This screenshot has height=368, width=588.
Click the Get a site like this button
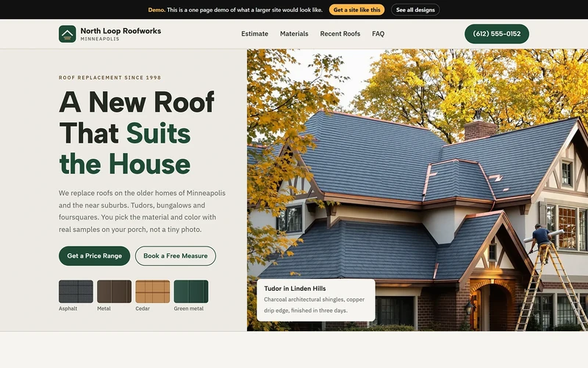tap(356, 10)
